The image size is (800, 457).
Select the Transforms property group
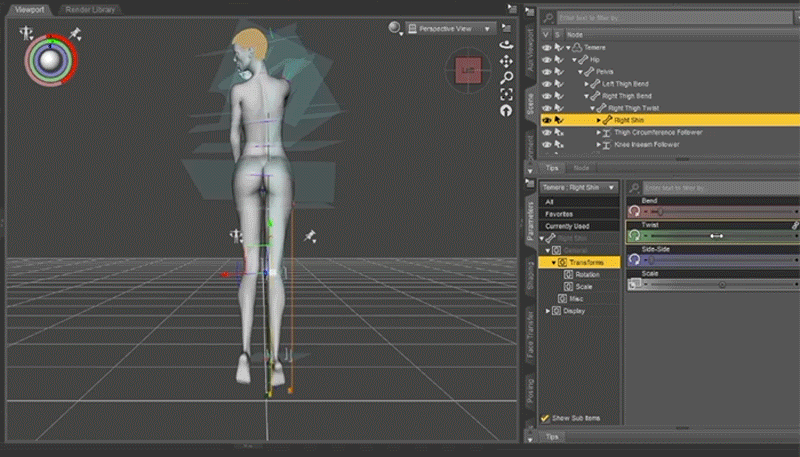[x=580, y=262]
